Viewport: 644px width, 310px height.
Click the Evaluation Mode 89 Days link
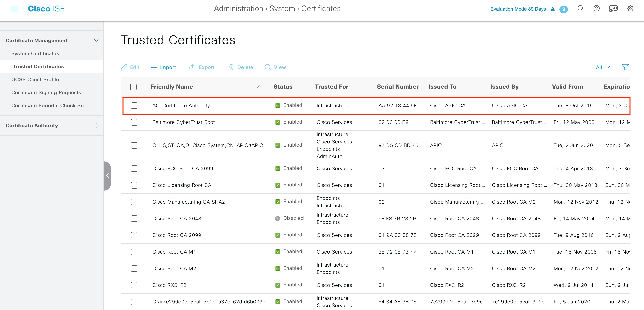[x=518, y=9]
